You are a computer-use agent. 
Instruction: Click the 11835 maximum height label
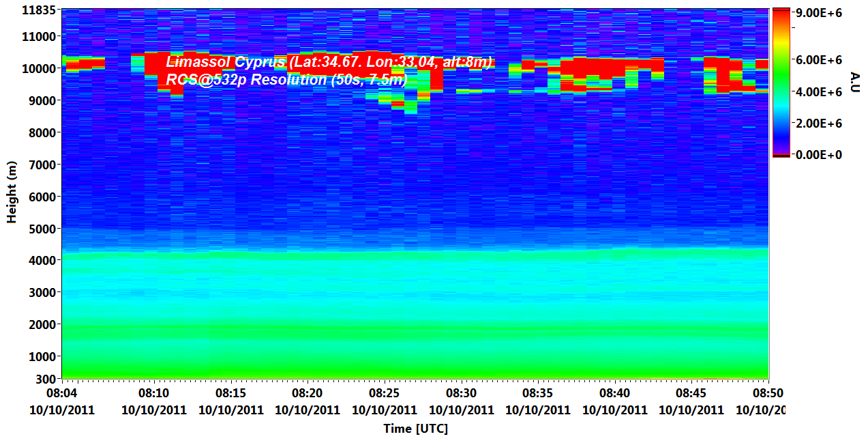coord(38,10)
